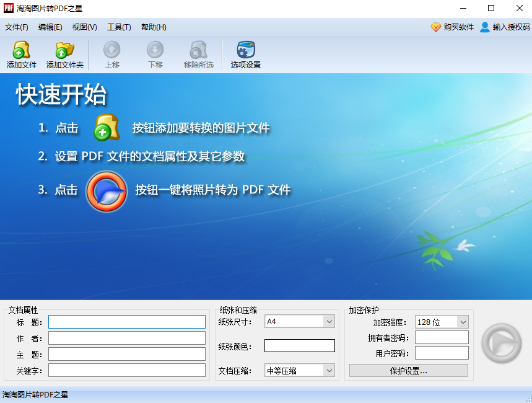This screenshot has width=532, height=403.
Task: Click the Remove Selected (移除所选) toolbar icon
Action: coord(198,55)
